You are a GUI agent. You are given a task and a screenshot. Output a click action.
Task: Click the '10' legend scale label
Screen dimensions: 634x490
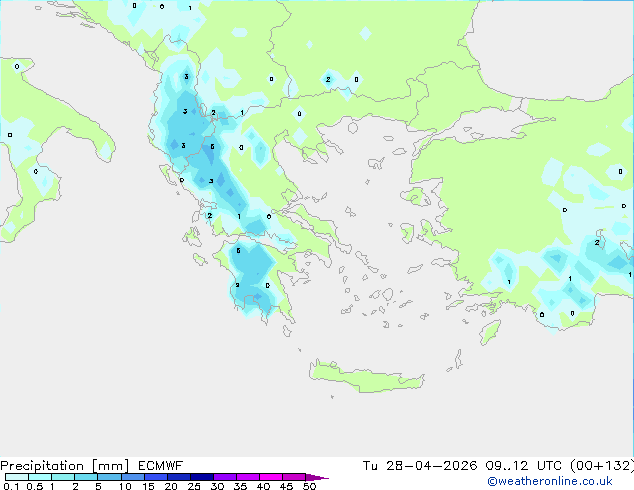125,486
